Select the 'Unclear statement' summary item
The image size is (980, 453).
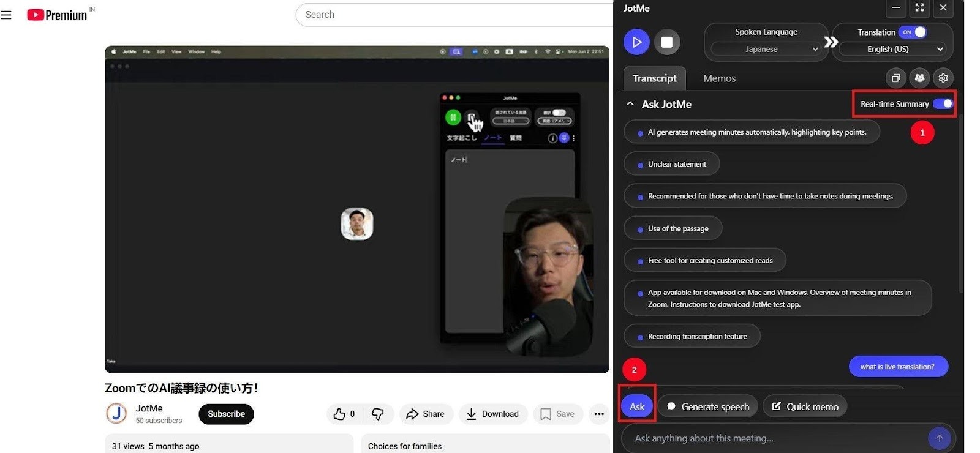tap(671, 164)
